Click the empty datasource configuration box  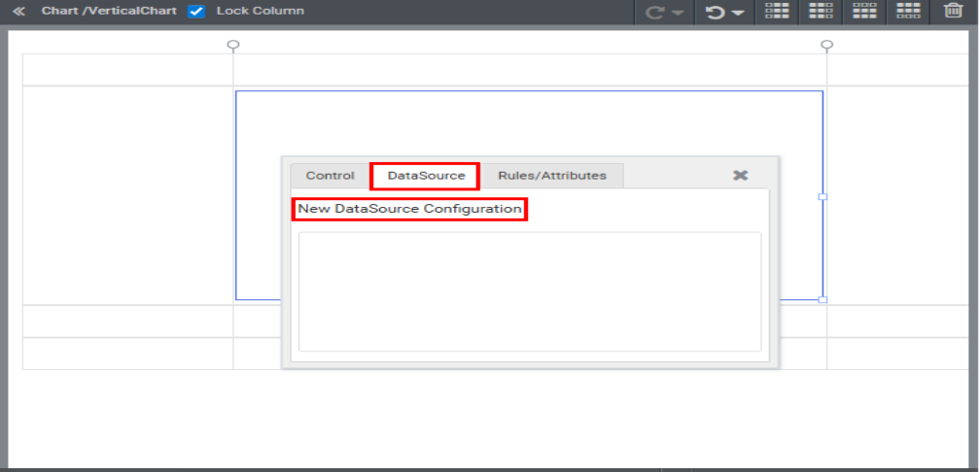pyautogui.click(x=529, y=290)
